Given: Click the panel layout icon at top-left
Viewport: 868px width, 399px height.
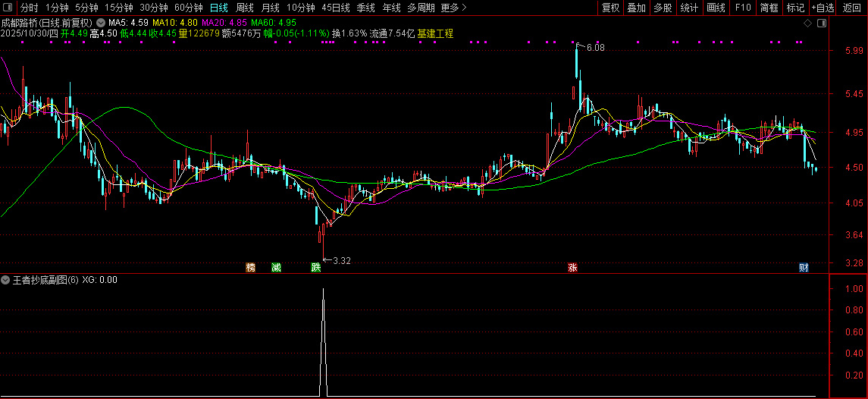Looking at the screenshot, I should pyautogui.click(x=8, y=8).
